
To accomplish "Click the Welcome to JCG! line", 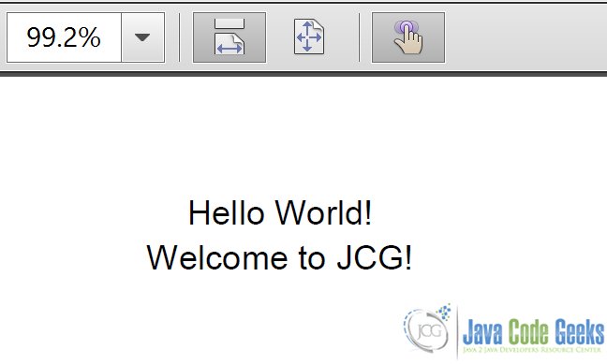I will click(279, 257).
